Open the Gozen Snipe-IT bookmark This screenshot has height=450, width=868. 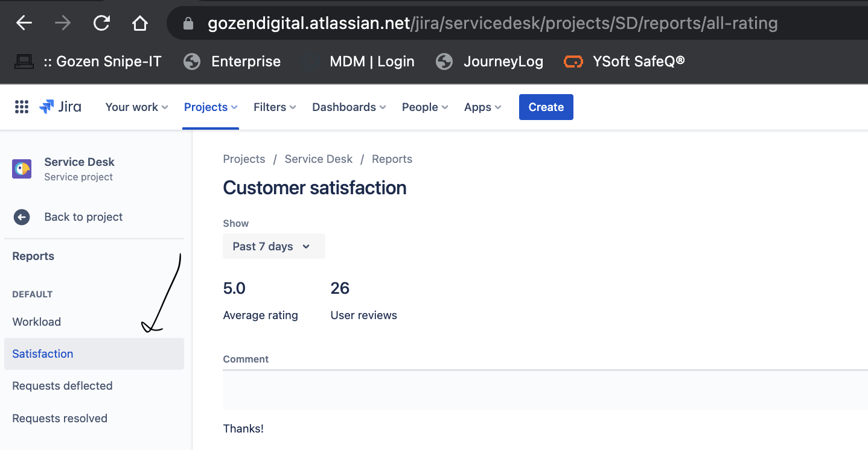click(x=88, y=61)
